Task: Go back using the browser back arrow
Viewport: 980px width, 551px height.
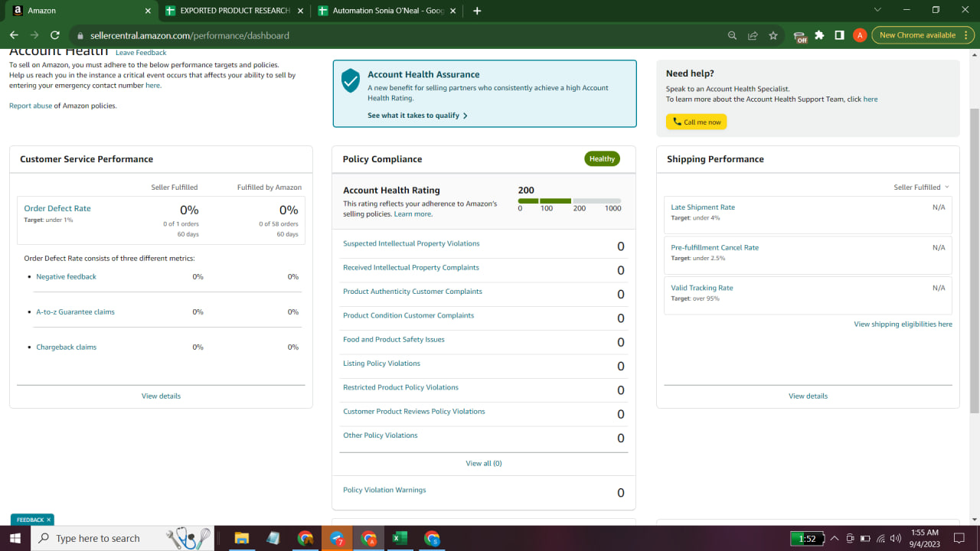Action: coord(14,35)
